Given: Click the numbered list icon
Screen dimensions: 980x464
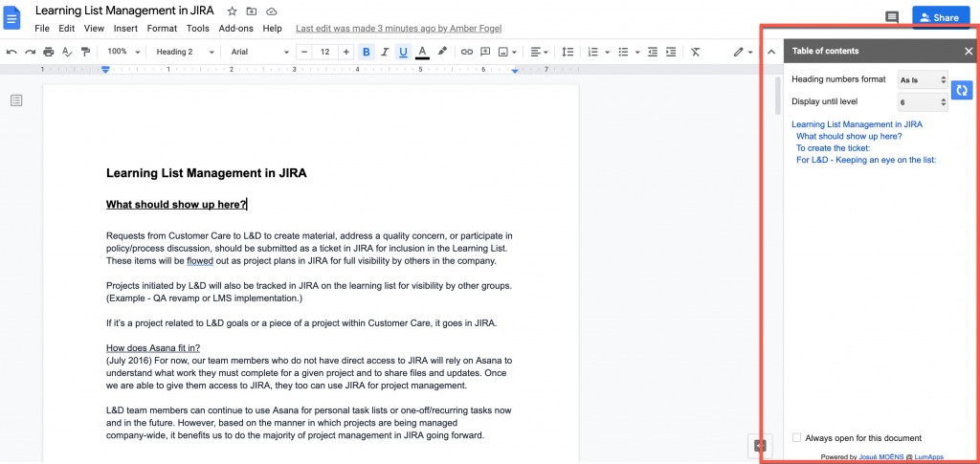Looking at the screenshot, I should pyautogui.click(x=593, y=52).
